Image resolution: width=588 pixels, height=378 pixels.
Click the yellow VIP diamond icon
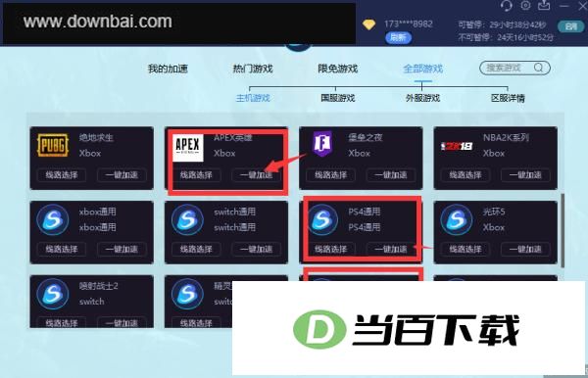click(x=369, y=25)
